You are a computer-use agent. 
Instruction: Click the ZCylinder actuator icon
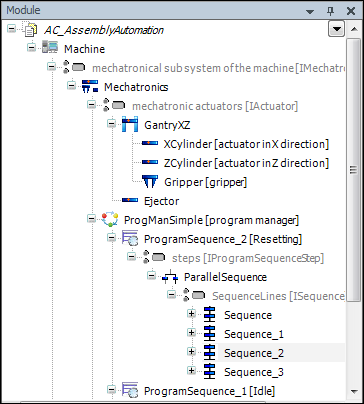[x=150, y=162]
